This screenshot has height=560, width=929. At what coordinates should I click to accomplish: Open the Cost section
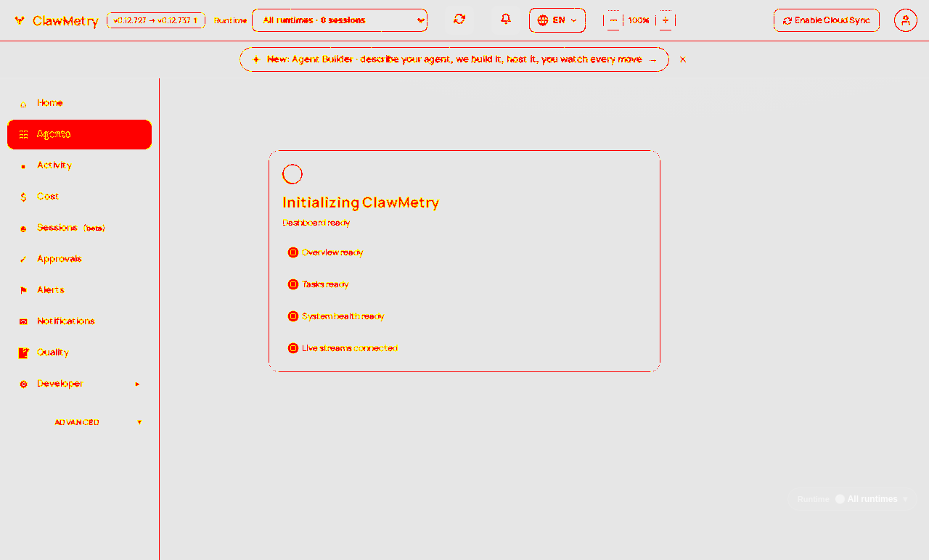click(x=79, y=197)
